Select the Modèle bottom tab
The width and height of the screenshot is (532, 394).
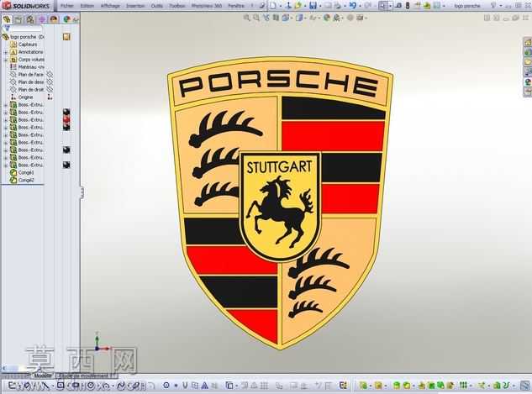tap(43, 376)
